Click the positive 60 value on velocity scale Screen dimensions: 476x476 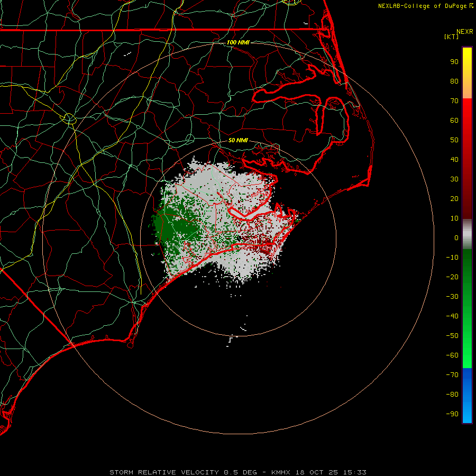coord(454,121)
